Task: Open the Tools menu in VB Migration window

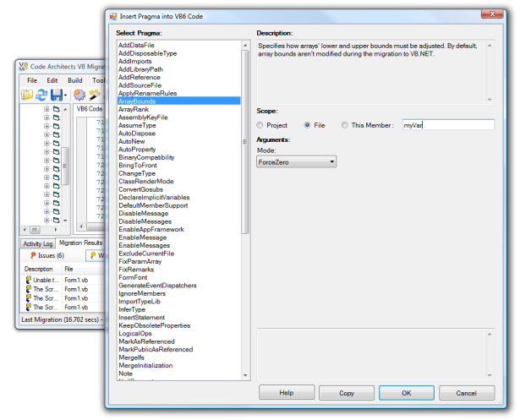Action: coord(98,80)
